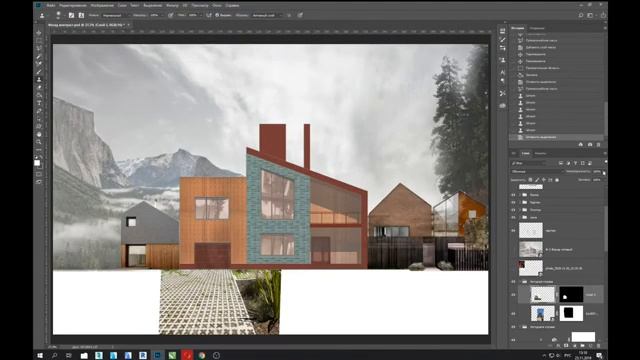Add layer style fx icon

[x=559, y=345]
